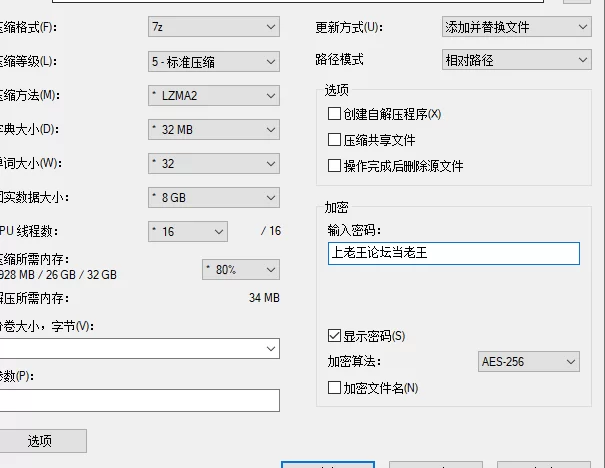Open word size dropdown showing 32
The height and width of the screenshot is (468, 605).
coord(214,163)
